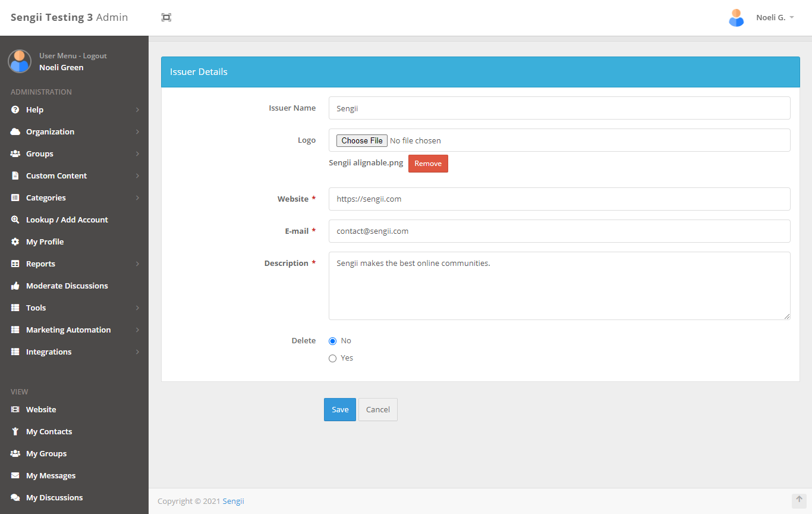Click the 'Issuer Details' panel heading
Image resolution: width=812 pixels, height=514 pixels.
(x=199, y=71)
